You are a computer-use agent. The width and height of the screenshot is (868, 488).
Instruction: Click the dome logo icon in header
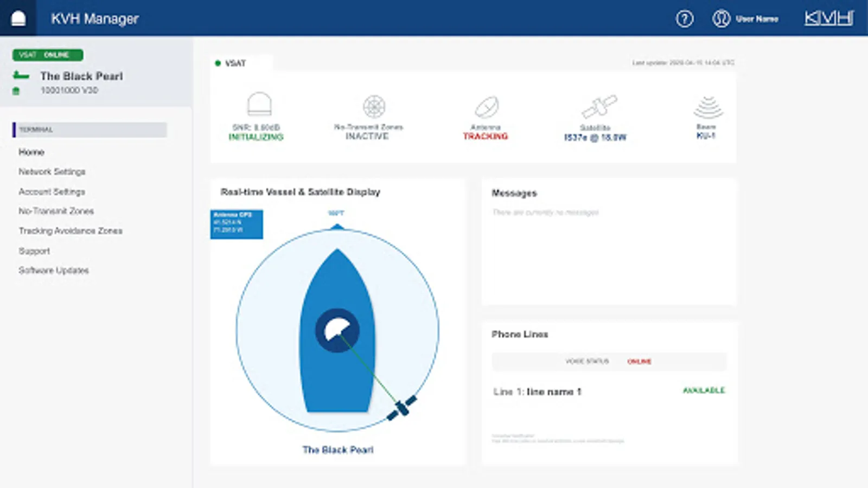pyautogui.click(x=18, y=18)
